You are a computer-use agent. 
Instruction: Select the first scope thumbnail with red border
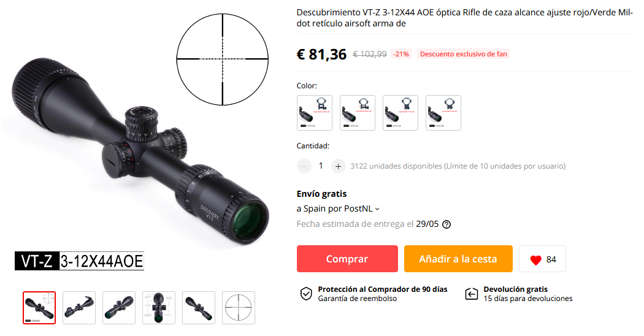(x=39, y=308)
